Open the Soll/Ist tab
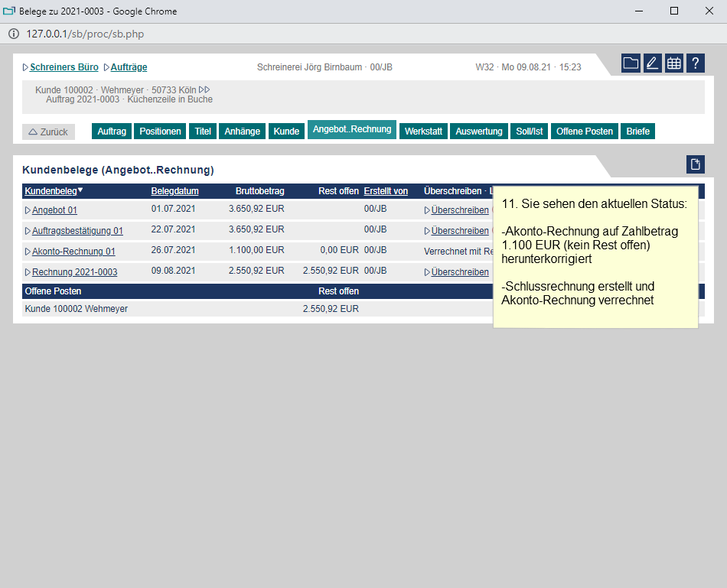This screenshot has width=727, height=588. 529,132
